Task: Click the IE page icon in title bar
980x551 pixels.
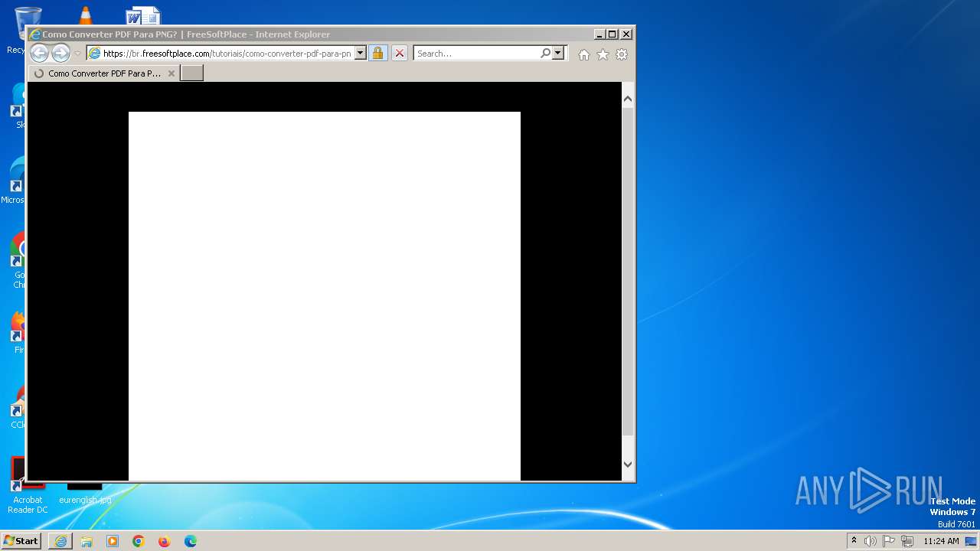Action: [x=34, y=34]
